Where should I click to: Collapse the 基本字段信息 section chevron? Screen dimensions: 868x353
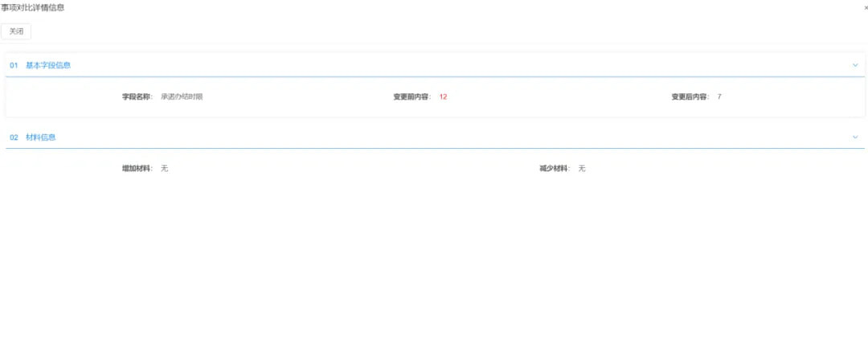(x=855, y=65)
